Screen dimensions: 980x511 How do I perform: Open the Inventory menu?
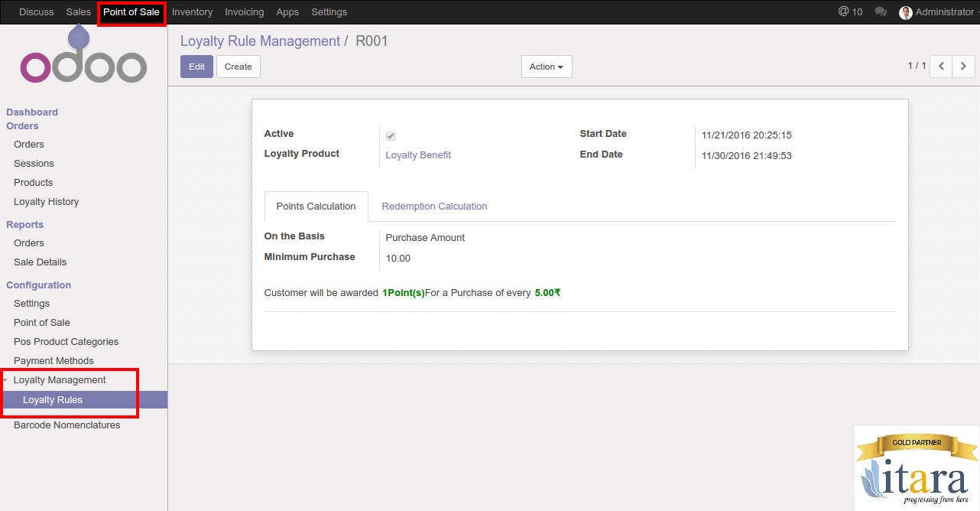[x=192, y=12]
